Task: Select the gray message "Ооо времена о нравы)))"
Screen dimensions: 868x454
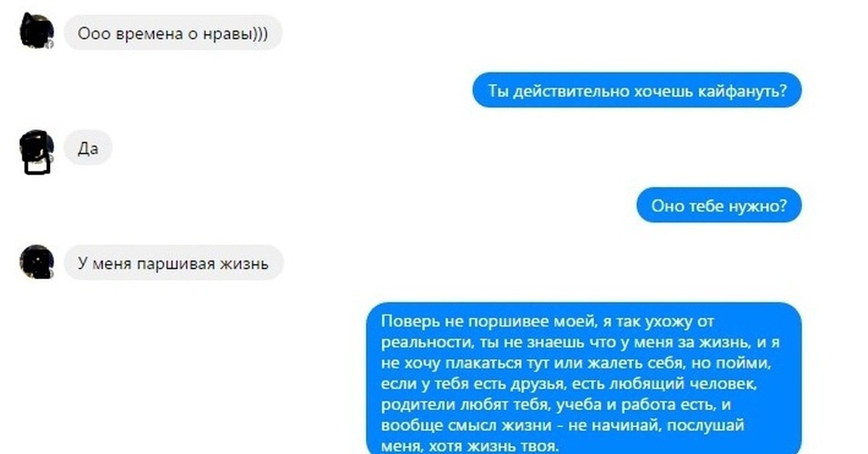Action: point(173,33)
